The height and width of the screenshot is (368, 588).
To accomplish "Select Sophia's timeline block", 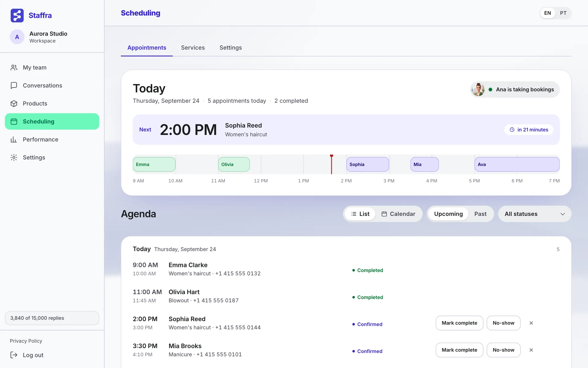I will pos(367,164).
